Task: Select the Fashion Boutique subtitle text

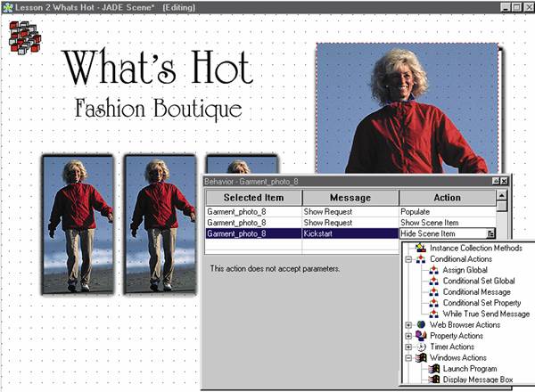Action: (159, 109)
